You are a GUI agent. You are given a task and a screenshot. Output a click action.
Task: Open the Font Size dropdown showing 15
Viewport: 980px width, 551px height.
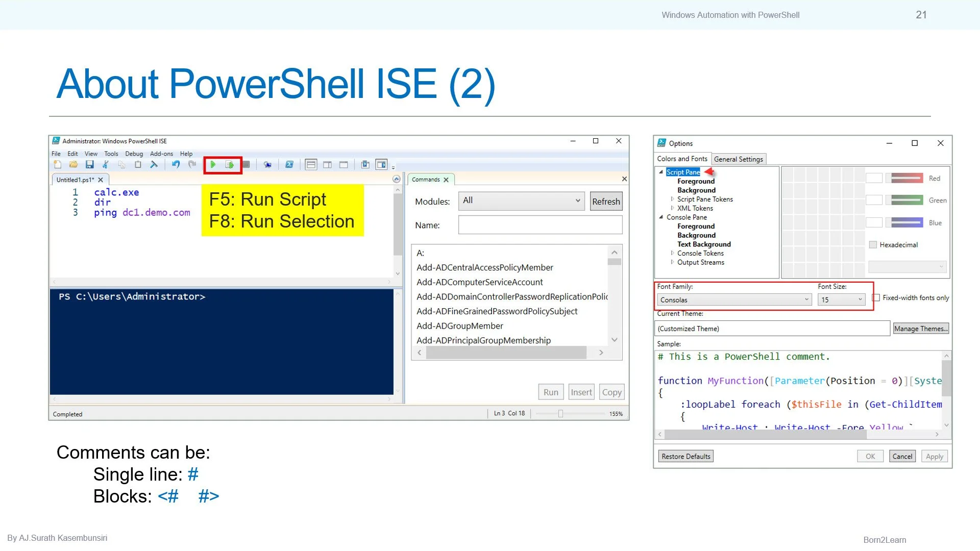[x=842, y=299]
